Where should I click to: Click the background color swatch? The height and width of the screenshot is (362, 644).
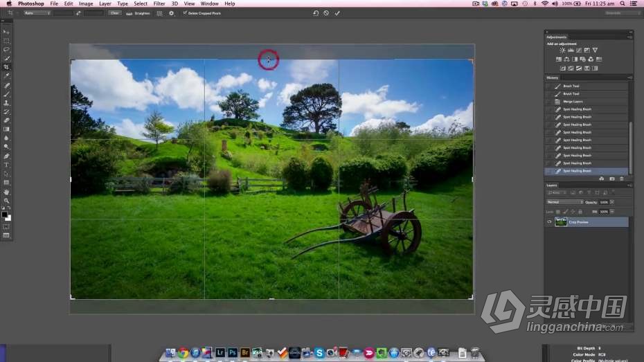coord(9,219)
